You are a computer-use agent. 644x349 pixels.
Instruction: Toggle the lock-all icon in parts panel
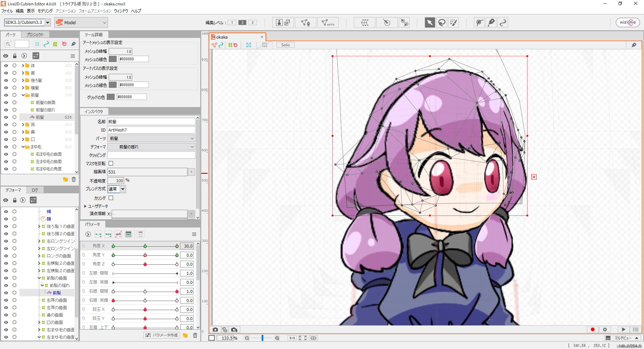tap(15, 56)
